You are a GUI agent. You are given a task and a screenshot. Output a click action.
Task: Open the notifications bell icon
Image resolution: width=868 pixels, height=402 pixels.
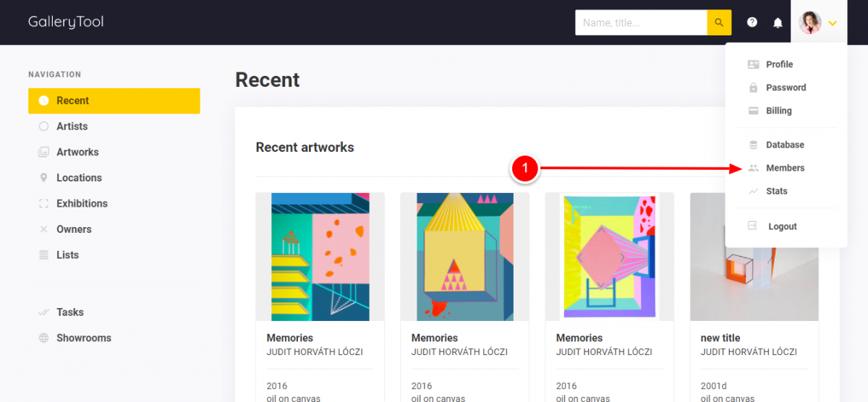(778, 22)
